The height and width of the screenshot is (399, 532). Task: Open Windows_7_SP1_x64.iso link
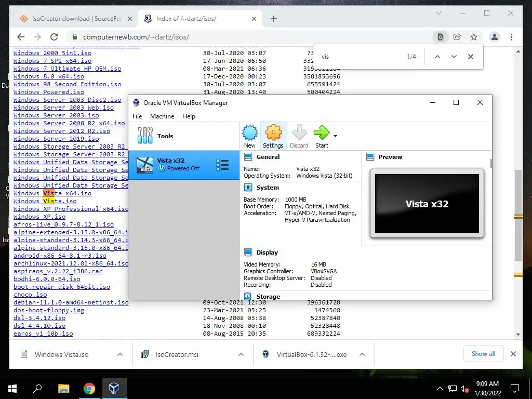pyautogui.click(x=52, y=61)
